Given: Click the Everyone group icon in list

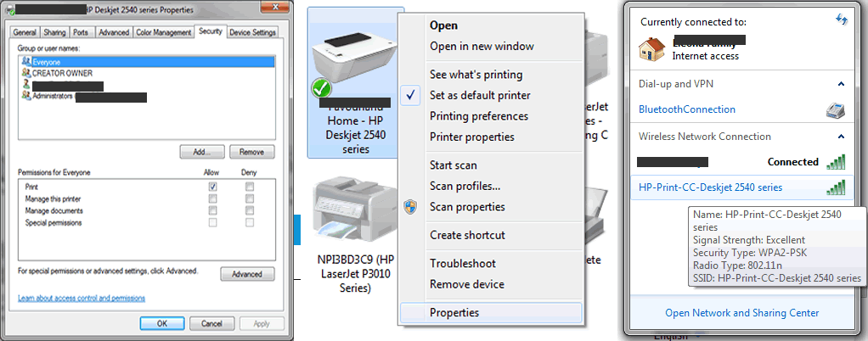Looking at the screenshot, I should coord(26,63).
